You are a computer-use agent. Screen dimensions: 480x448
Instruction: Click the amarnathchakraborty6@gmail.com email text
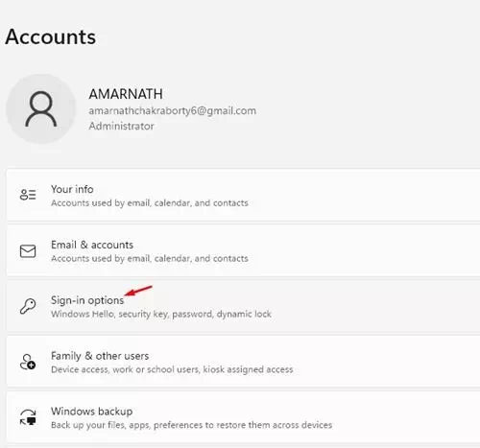(x=173, y=111)
